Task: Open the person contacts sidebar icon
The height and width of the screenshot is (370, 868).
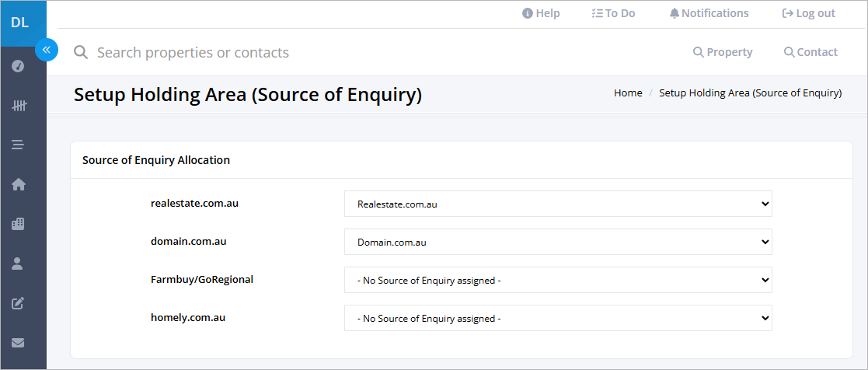Action: coord(19,264)
